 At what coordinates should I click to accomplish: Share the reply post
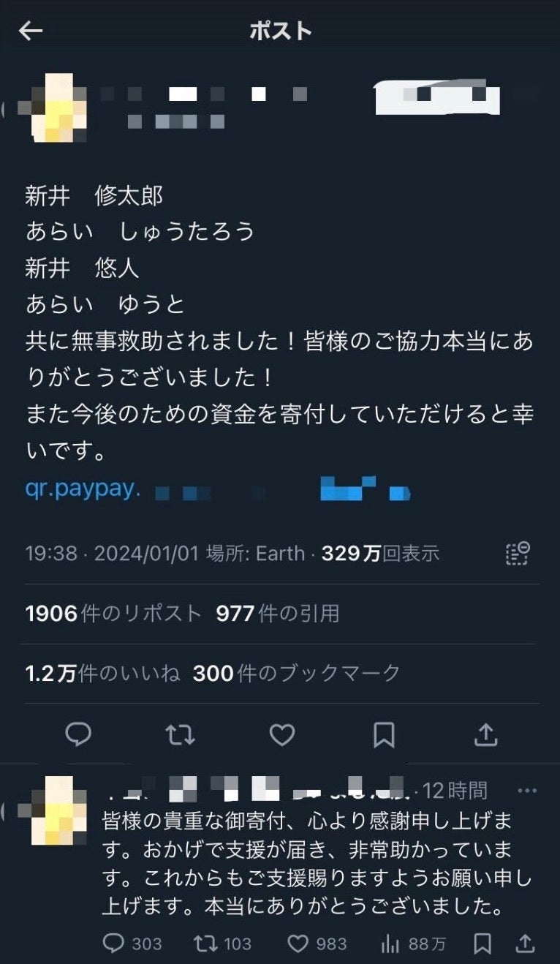click(x=526, y=944)
